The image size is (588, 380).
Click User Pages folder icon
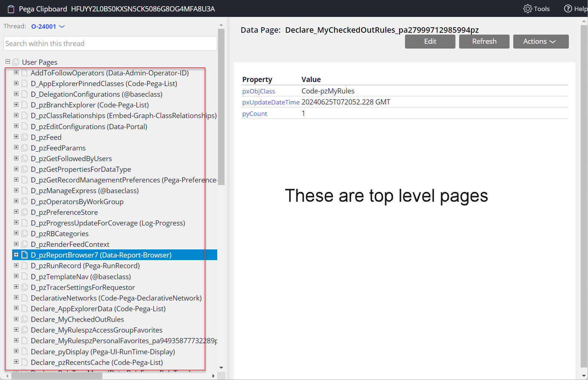point(16,62)
